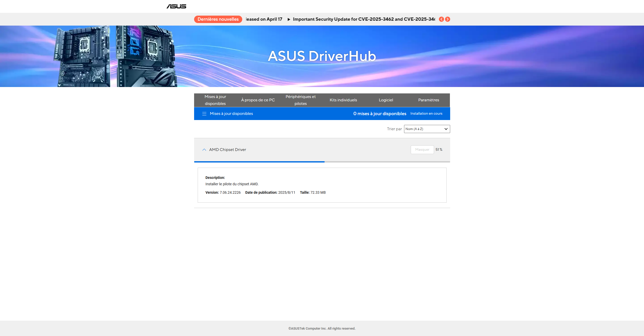Click the Installation en cours status text
644x336 pixels.
pos(426,114)
